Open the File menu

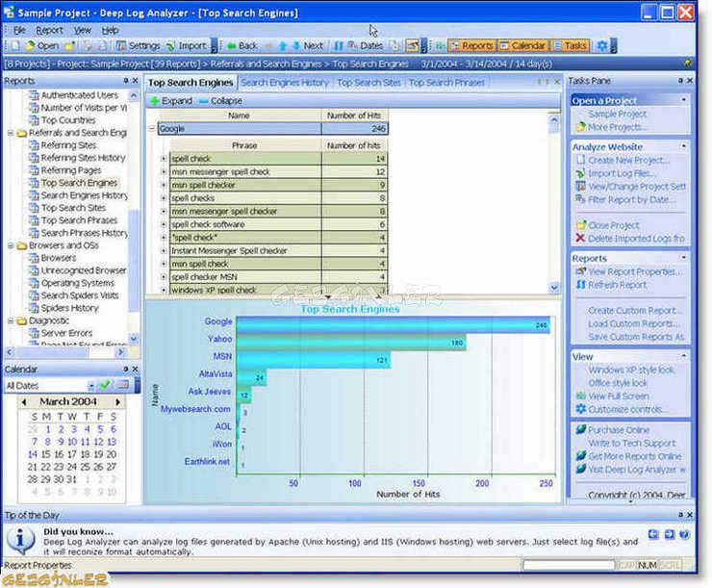(19, 31)
